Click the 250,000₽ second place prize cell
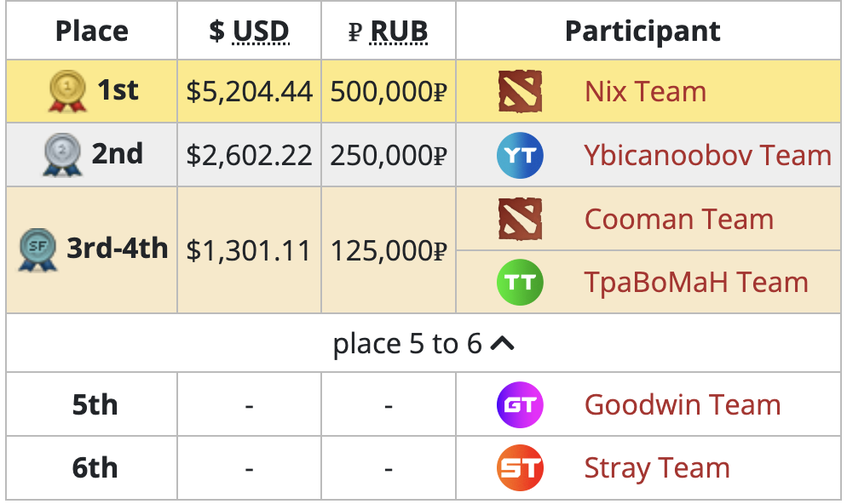This screenshot has height=504, width=847. 389,155
